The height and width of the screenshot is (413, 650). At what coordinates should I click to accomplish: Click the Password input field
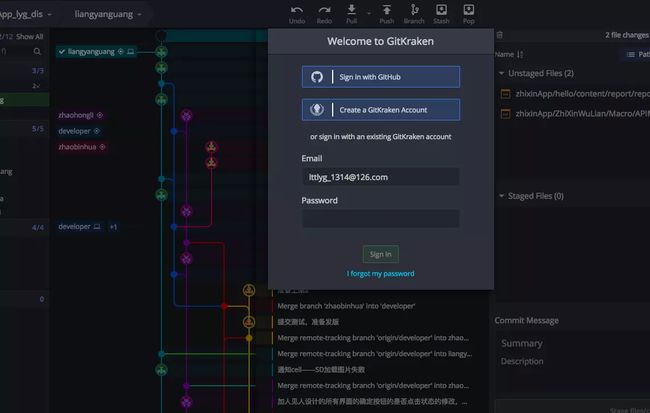381,219
